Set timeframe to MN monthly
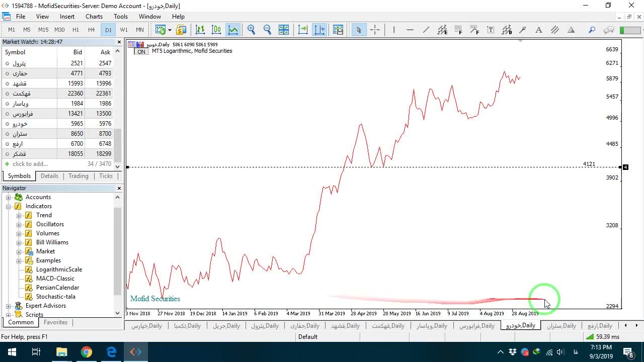644x362 pixels. [140, 30]
